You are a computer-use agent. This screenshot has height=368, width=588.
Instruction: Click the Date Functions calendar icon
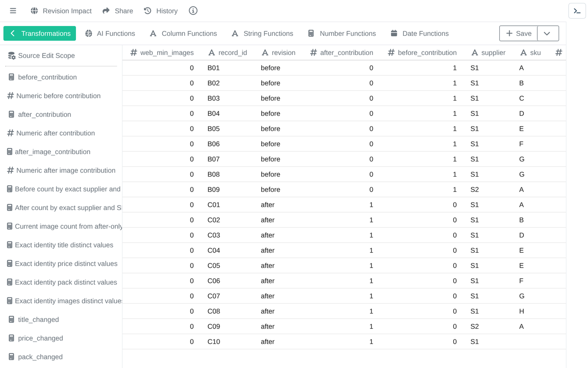[x=394, y=33]
